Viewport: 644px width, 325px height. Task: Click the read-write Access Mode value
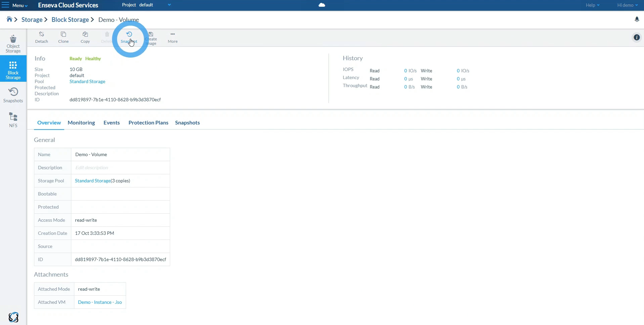(86, 220)
